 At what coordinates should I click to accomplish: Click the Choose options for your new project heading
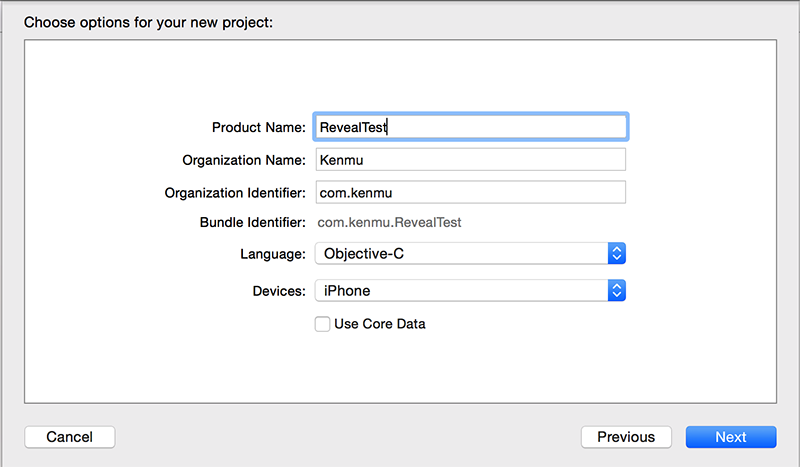coord(148,22)
